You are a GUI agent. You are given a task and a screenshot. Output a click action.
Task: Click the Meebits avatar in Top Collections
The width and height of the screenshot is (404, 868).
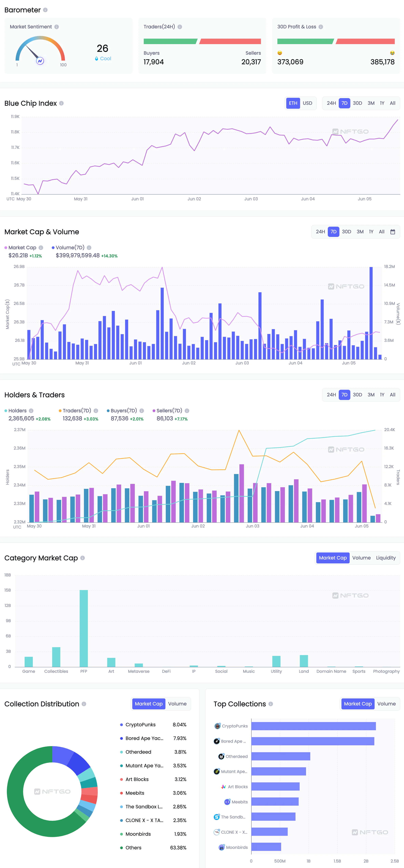pos(227,802)
